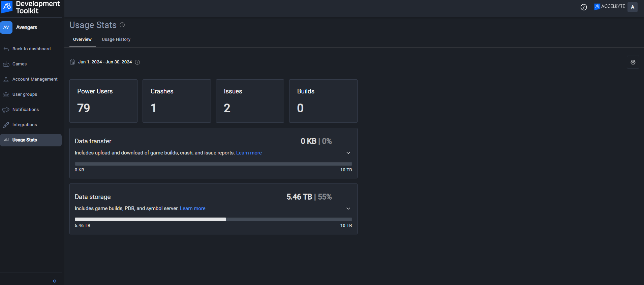Open the Games menu item
This screenshot has height=285, width=644.
tap(31, 64)
